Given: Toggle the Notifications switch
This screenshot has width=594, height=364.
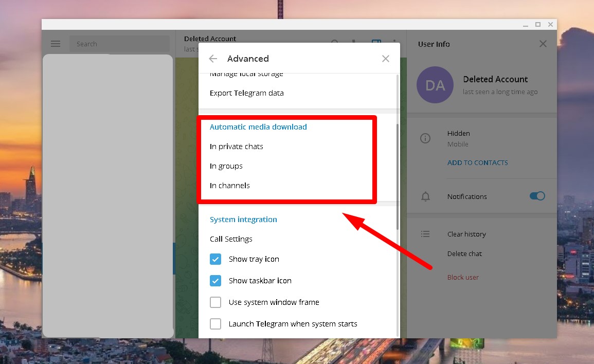Looking at the screenshot, I should [537, 196].
